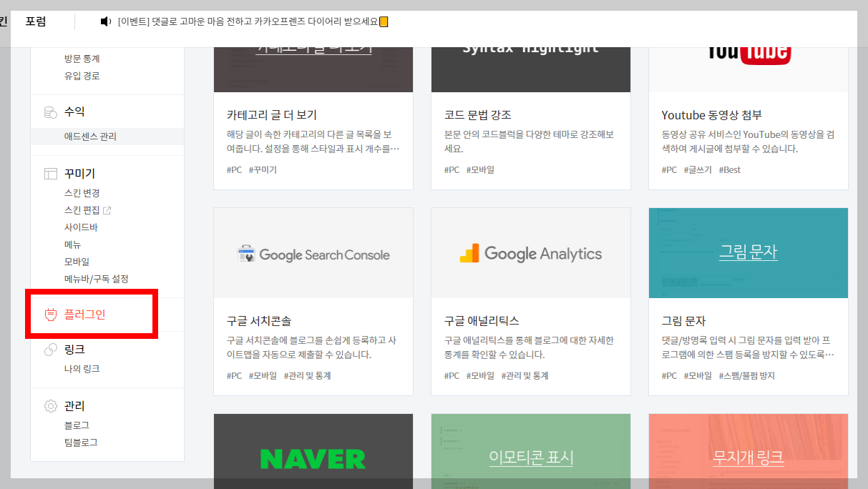Click the plug icon beside 플러그인

[51, 314]
